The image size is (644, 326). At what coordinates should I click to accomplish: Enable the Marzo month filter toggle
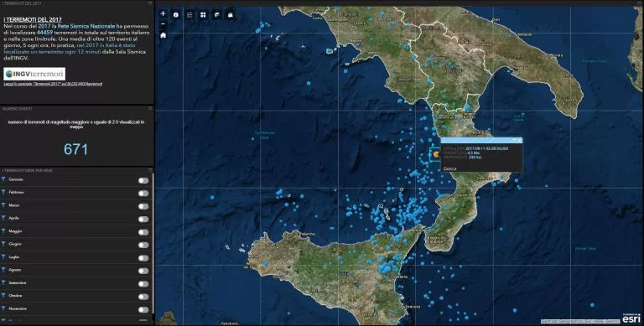click(x=143, y=206)
